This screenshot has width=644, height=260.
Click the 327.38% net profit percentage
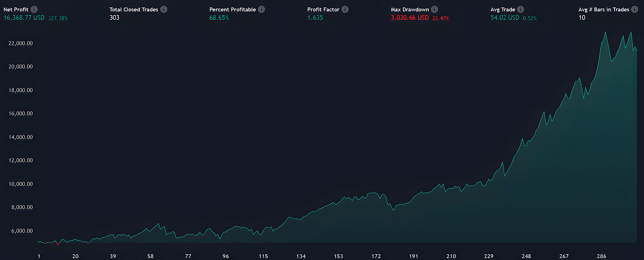coord(58,18)
